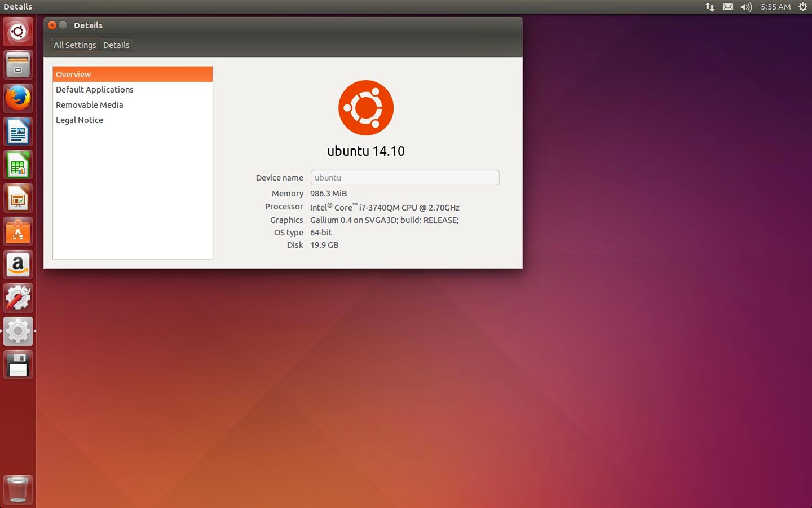812x508 pixels.
Task: Click the 'Graphics' label
Action: point(286,220)
